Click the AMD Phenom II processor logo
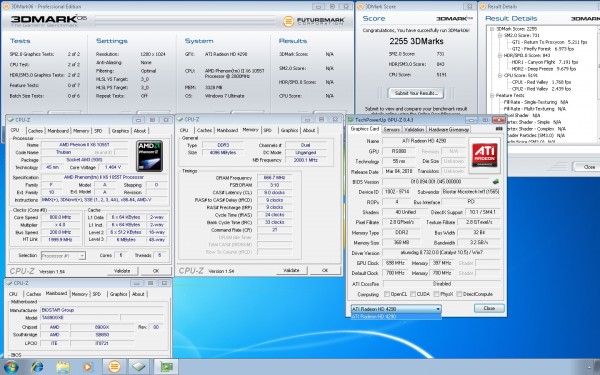 click(x=150, y=156)
